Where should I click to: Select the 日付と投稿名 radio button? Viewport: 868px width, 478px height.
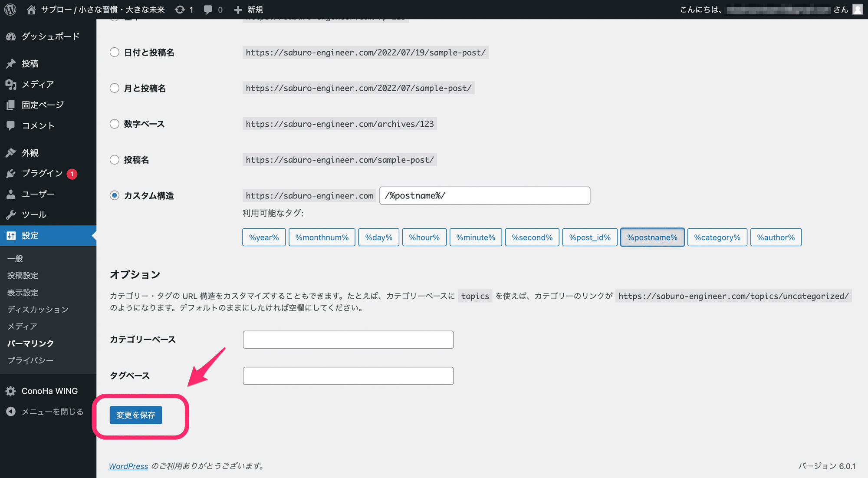click(115, 53)
